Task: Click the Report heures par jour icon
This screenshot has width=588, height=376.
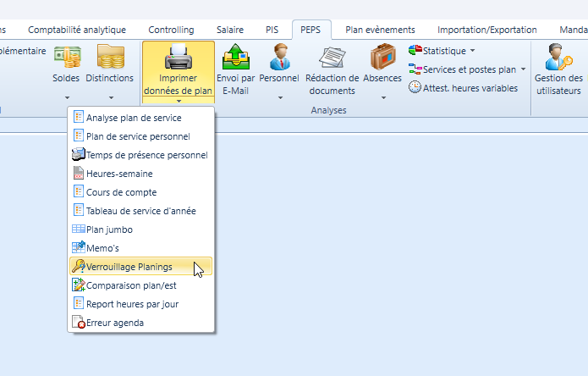Action: (x=79, y=303)
